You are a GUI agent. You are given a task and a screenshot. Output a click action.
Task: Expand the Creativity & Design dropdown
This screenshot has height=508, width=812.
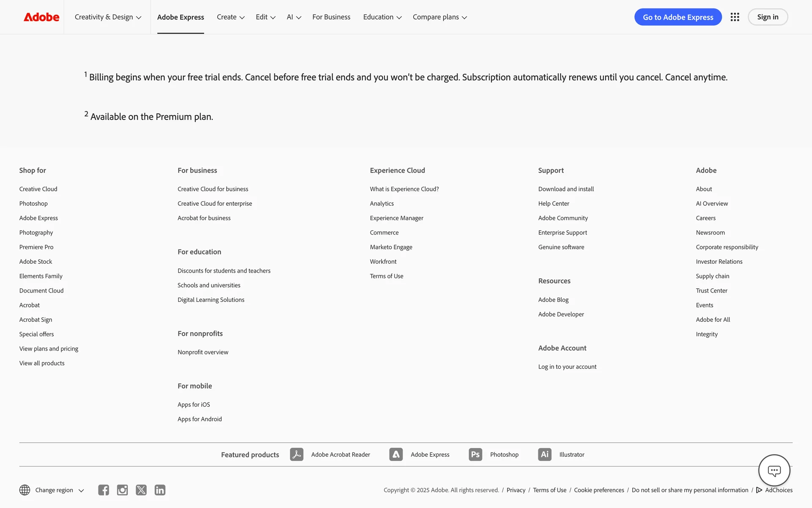click(x=108, y=17)
